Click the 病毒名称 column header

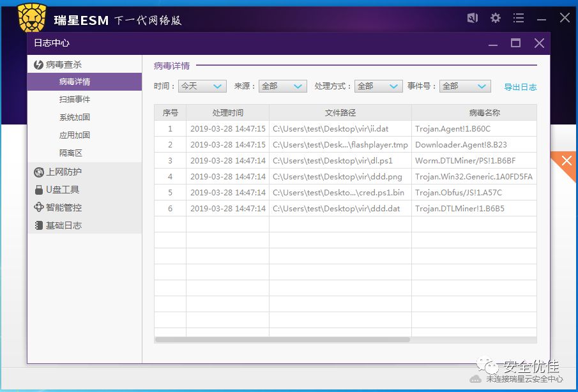pos(474,113)
